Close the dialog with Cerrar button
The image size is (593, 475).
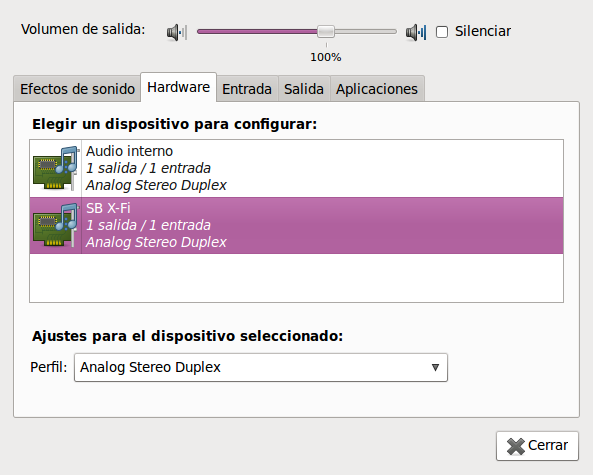click(x=537, y=446)
